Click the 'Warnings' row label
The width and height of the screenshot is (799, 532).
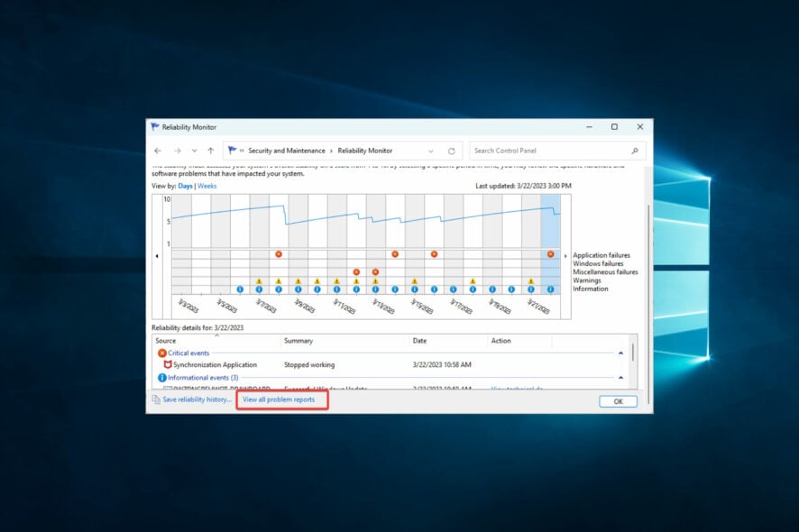[x=586, y=280]
